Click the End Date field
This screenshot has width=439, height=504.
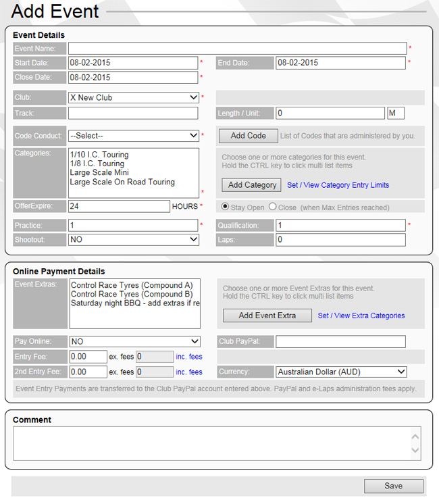click(340, 63)
